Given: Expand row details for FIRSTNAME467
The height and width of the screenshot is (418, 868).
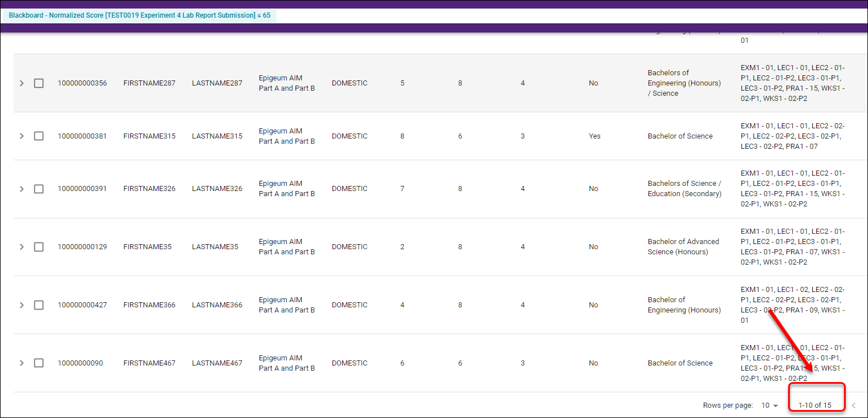Looking at the screenshot, I should [22, 363].
